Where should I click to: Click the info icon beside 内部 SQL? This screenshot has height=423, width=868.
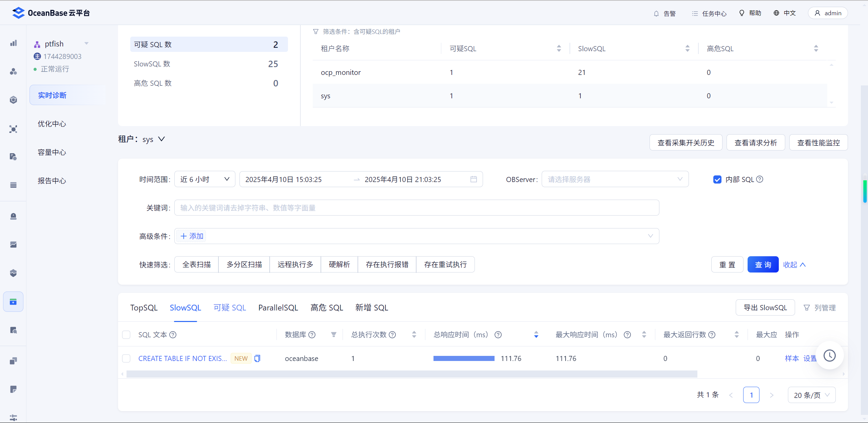pos(760,179)
